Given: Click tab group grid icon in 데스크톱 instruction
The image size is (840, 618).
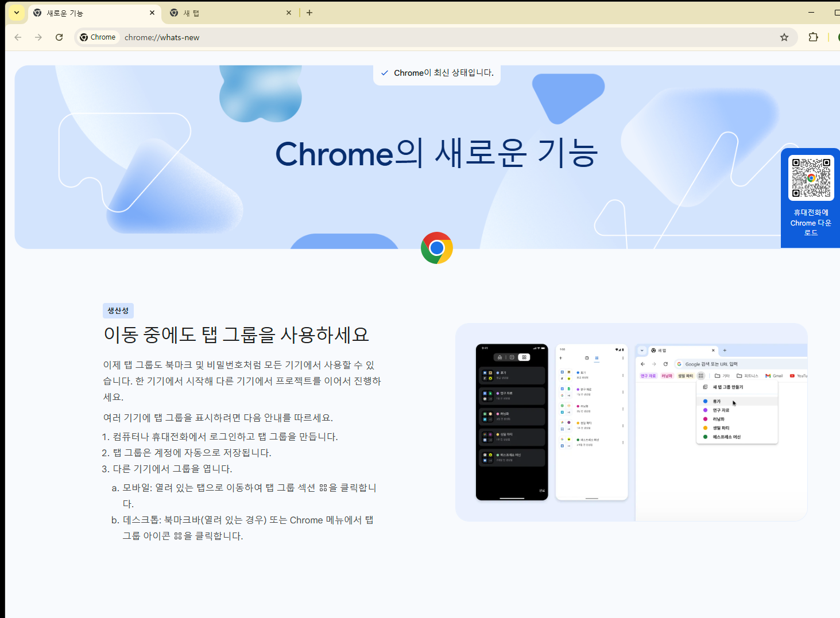Looking at the screenshot, I should click(178, 536).
